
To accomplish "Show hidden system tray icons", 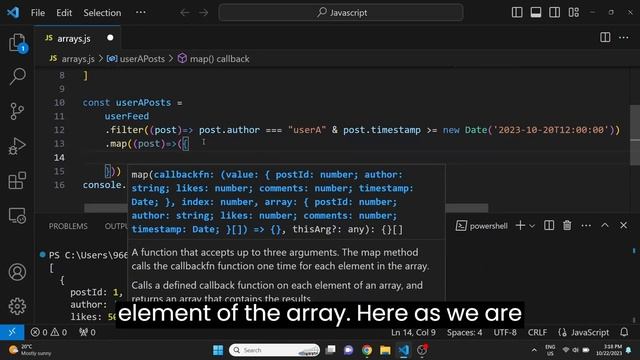I will click(534, 350).
